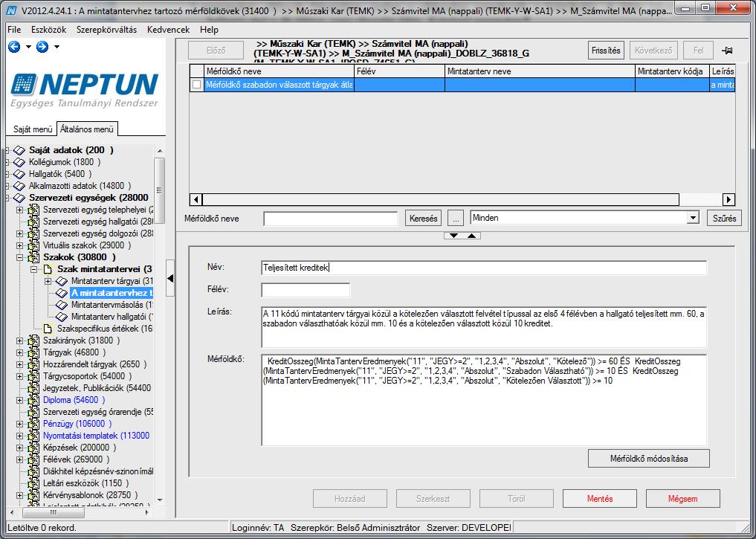
Task: Sort by Mintatanterv neve column header
Action: tap(540, 71)
